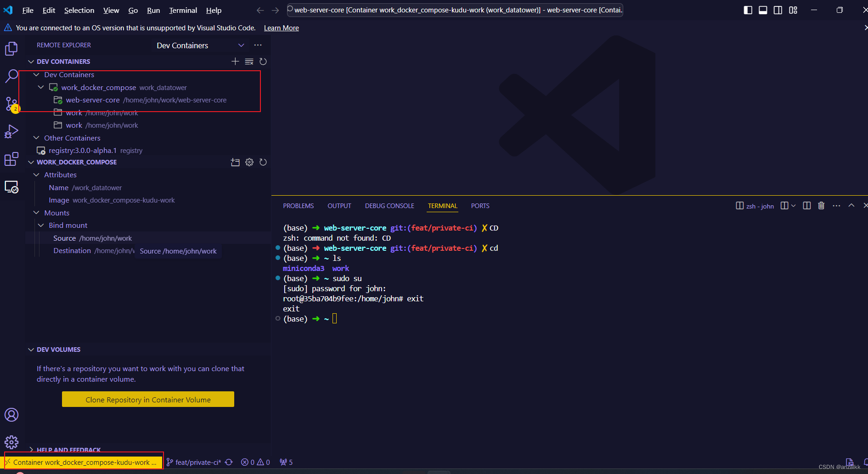Open the Learn More link in the warning banner
This screenshot has width=868, height=474.
(x=281, y=28)
